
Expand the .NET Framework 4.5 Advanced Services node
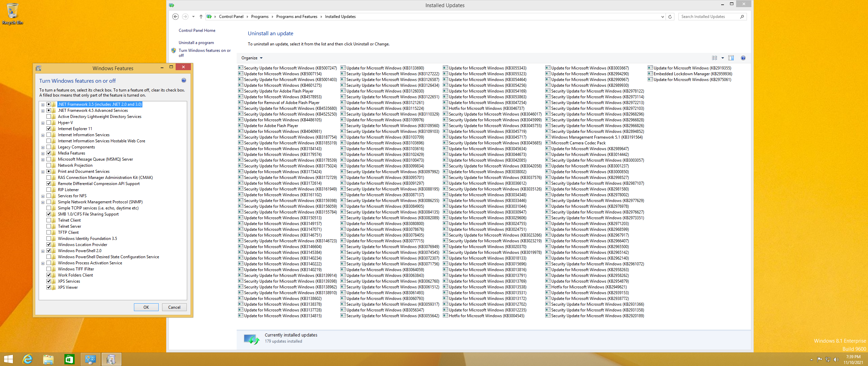[43, 111]
